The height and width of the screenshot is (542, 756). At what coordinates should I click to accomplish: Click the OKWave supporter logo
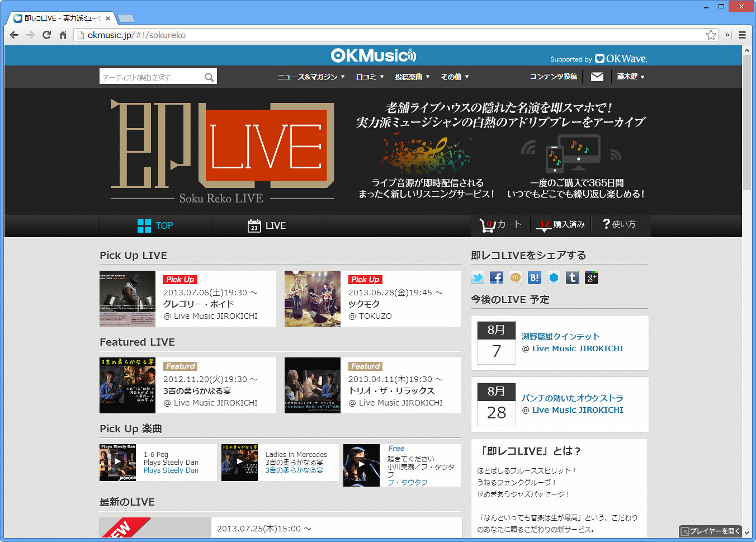coord(621,59)
